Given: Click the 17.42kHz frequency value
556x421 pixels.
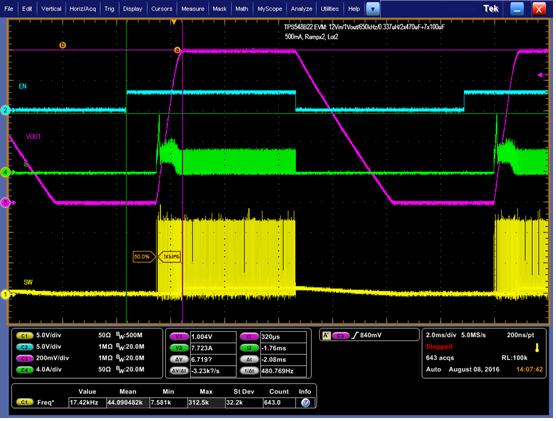Looking at the screenshot, I should point(87,403).
